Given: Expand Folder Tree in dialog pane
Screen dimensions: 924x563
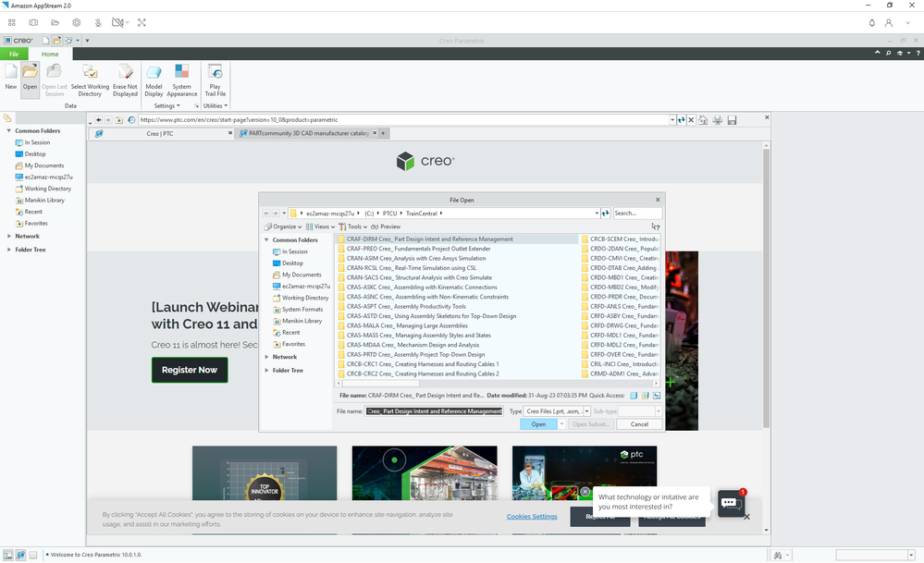Looking at the screenshot, I should [x=267, y=371].
